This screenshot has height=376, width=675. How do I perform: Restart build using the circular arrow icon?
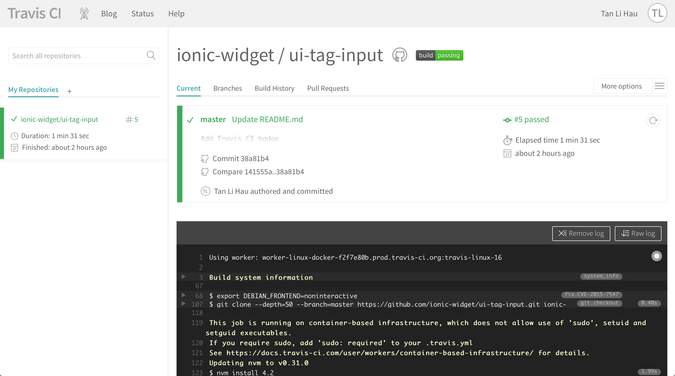pos(653,121)
